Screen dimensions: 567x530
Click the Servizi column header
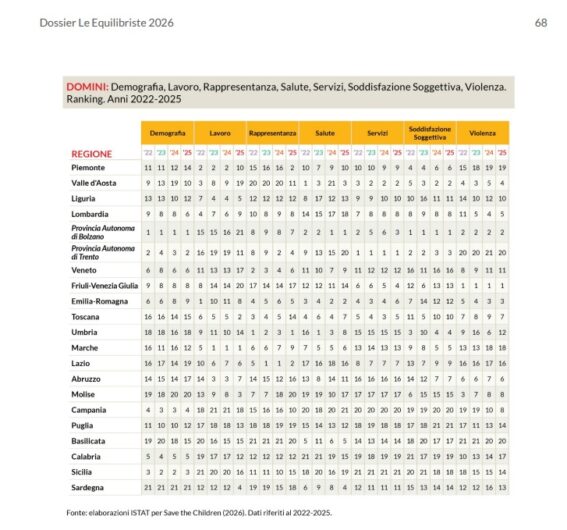tap(378, 133)
